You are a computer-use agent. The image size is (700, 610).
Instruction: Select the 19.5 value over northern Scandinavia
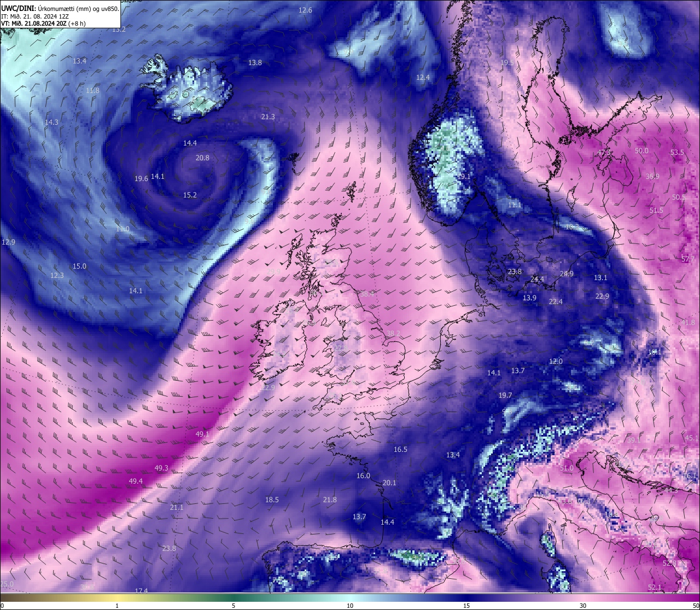(507, 63)
